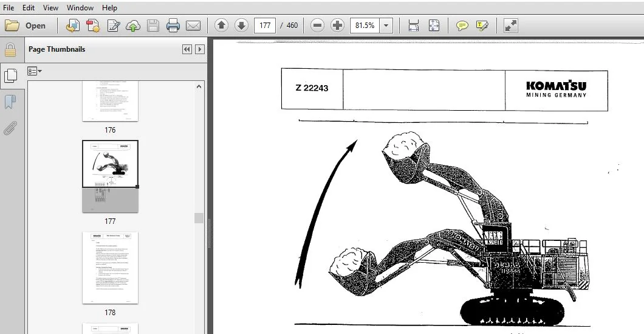Viewport: 644px width, 334px height.
Task: Select page 177 thumbnail
Action: pos(110,176)
